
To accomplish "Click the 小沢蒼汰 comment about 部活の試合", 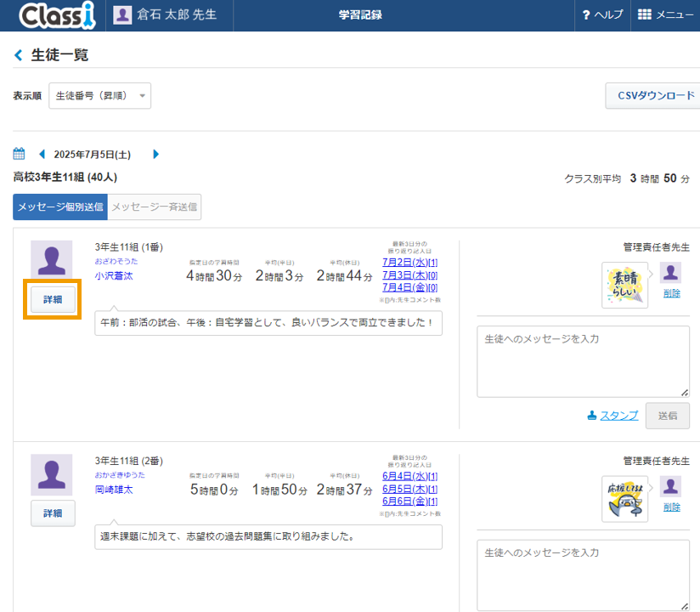I will click(x=268, y=322).
